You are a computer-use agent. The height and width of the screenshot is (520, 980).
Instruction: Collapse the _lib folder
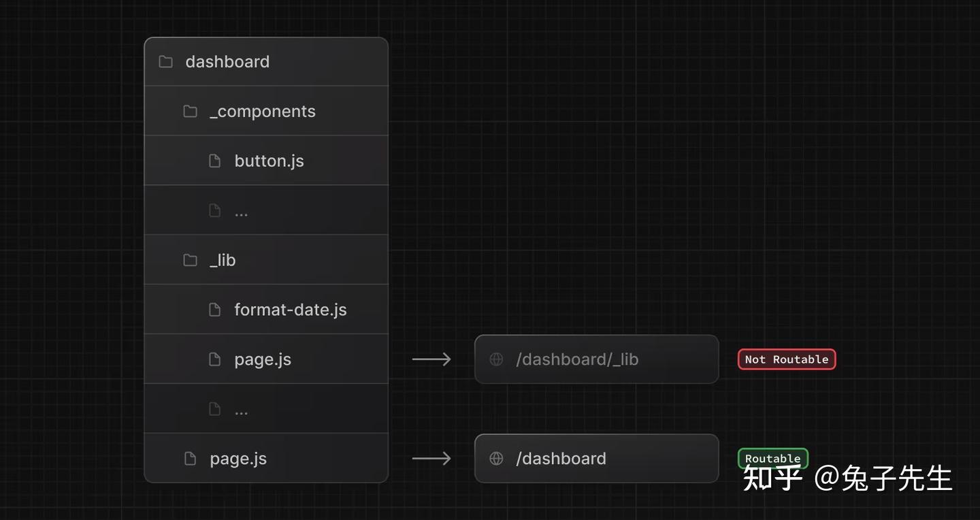pyautogui.click(x=223, y=260)
